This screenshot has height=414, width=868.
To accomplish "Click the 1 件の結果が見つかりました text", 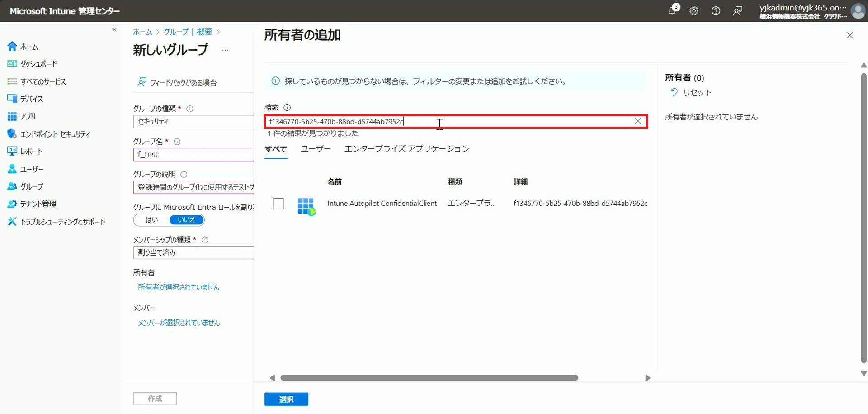I will [x=313, y=133].
